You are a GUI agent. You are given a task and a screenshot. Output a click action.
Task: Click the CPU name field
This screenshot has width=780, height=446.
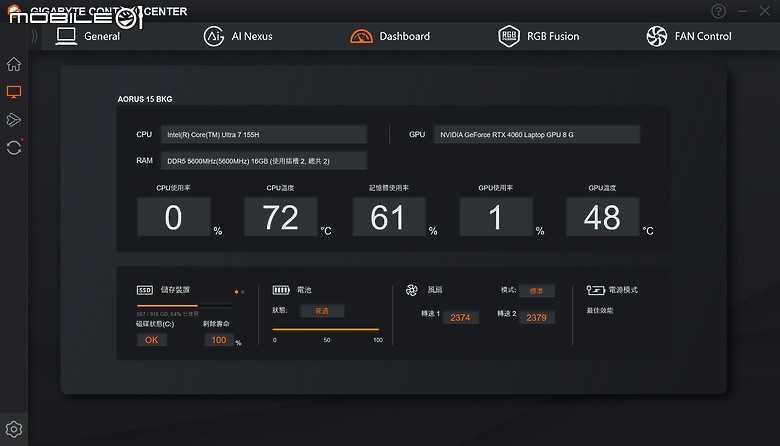[264, 134]
